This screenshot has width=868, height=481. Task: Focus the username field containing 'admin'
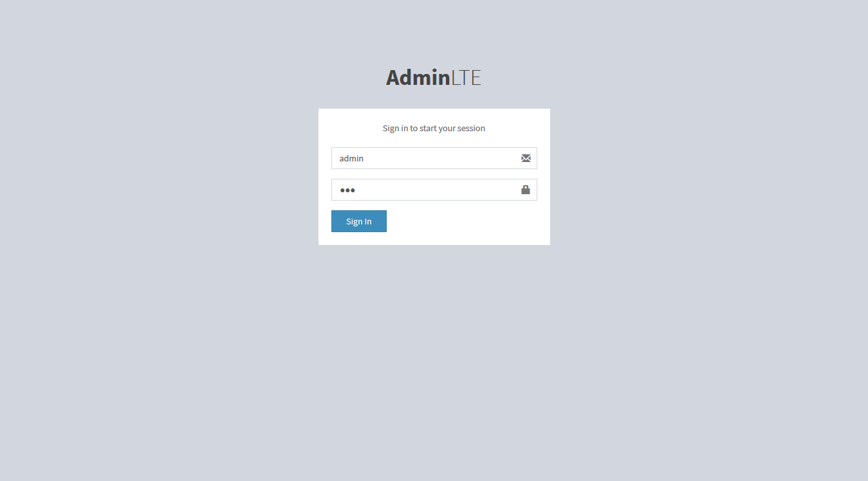(434, 158)
